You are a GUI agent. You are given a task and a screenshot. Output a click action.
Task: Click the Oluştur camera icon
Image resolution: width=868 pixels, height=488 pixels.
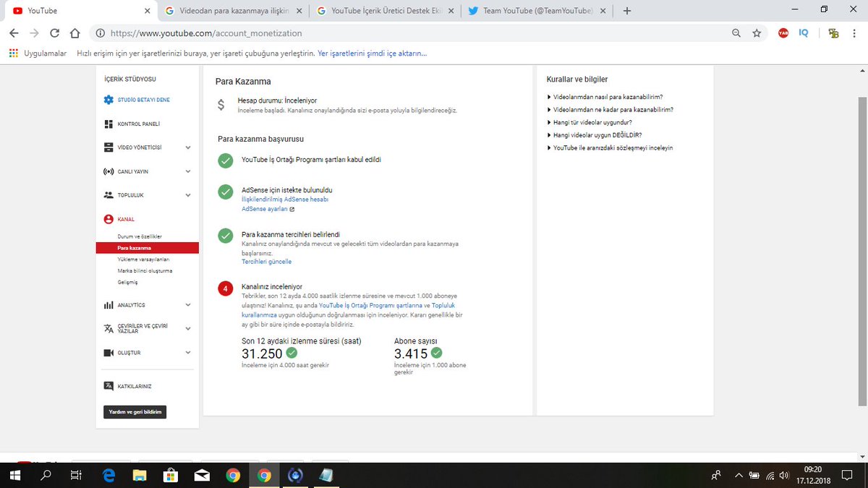coord(109,353)
